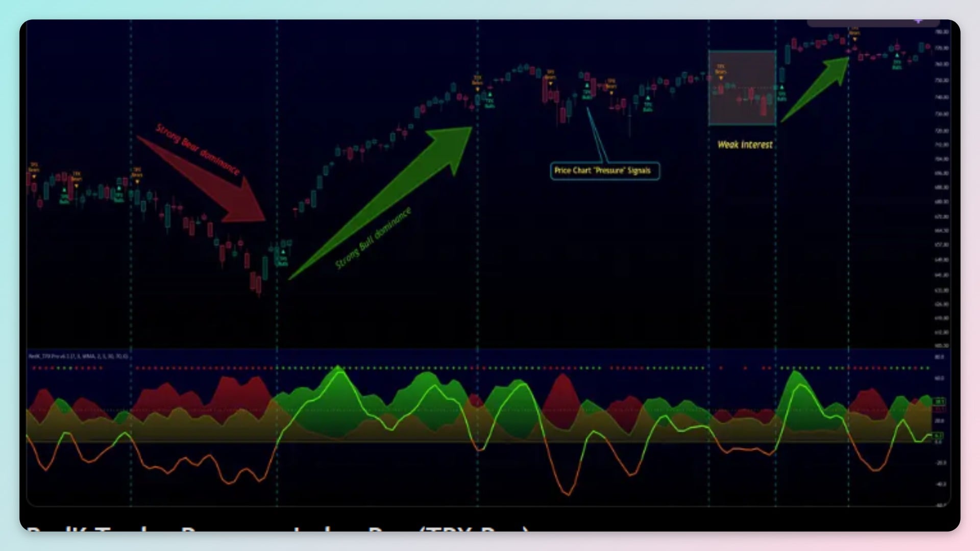980x551 pixels.
Task: Click the "Strong Bear dominance" annotation text
Action: (x=198, y=149)
